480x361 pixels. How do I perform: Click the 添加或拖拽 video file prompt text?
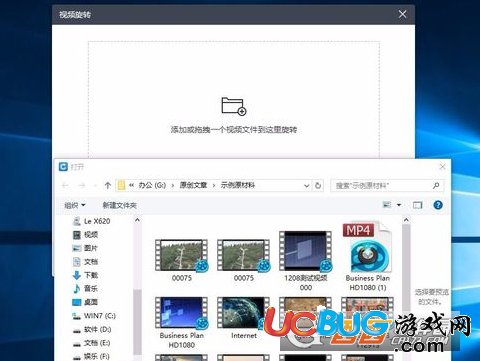[x=234, y=130]
